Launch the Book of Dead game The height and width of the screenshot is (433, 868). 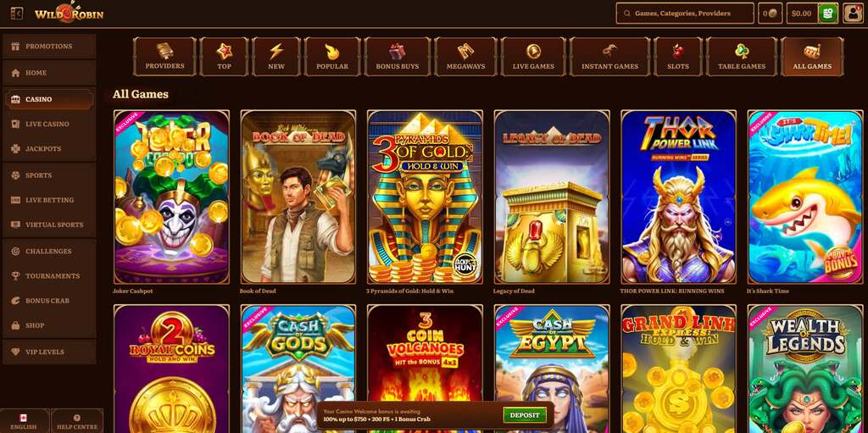298,197
